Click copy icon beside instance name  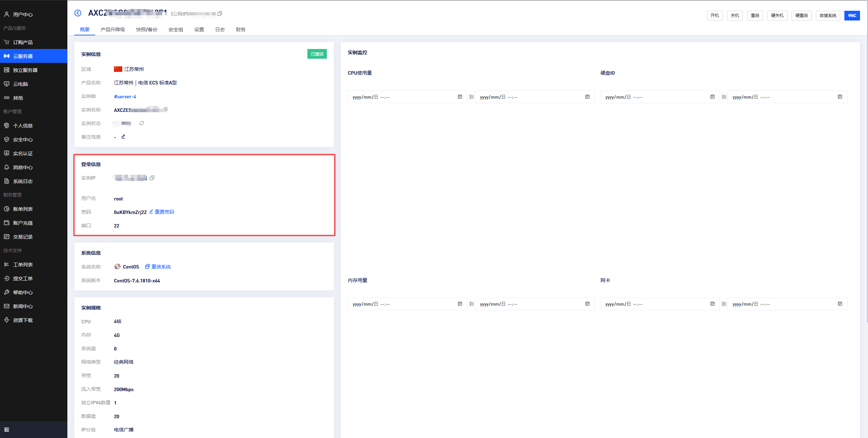tap(166, 109)
